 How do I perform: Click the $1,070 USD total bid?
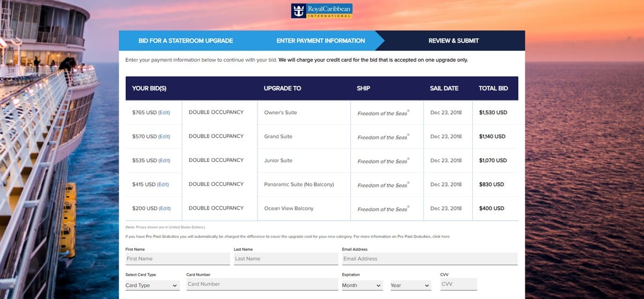[493, 161]
